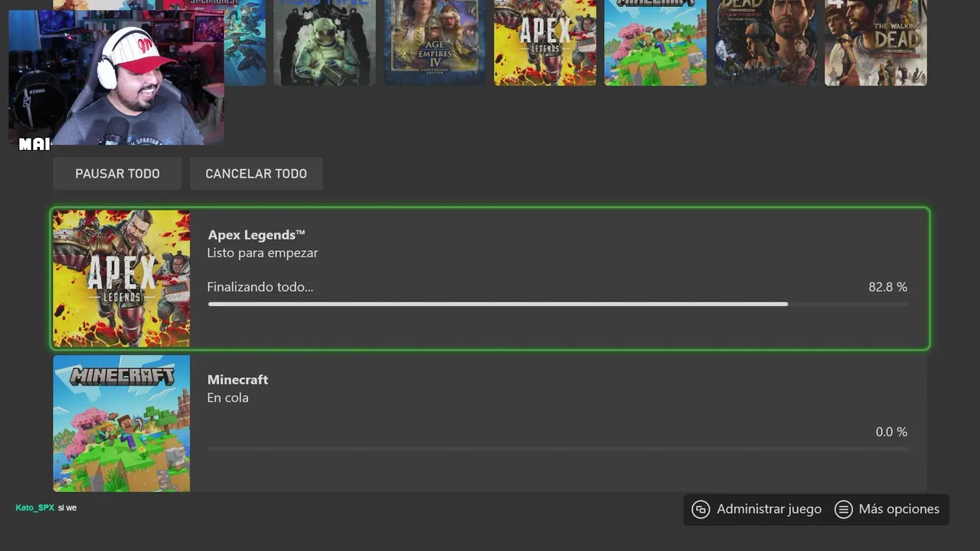This screenshot has height=551, width=980.
Task: Click the streamer webcam overlay
Action: (x=116, y=77)
